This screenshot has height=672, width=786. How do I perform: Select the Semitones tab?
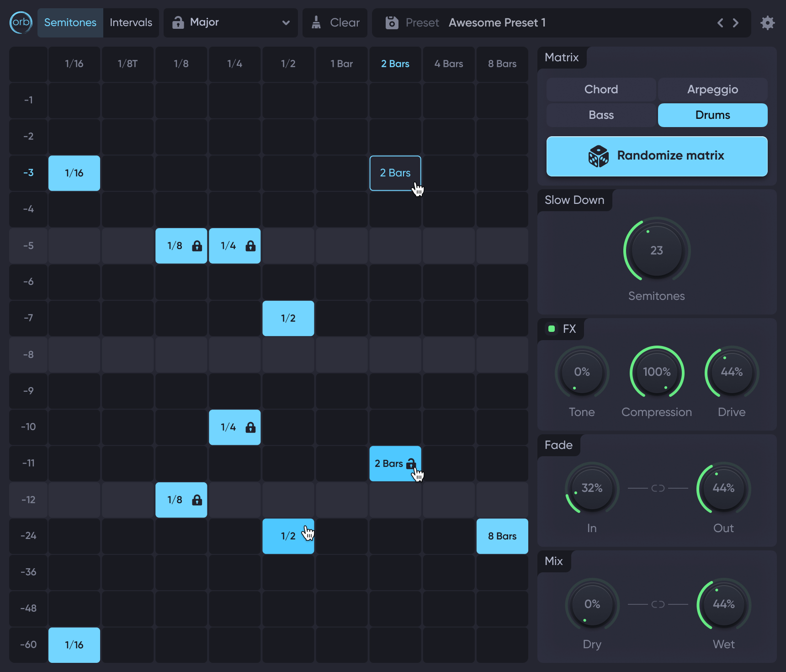tap(70, 22)
